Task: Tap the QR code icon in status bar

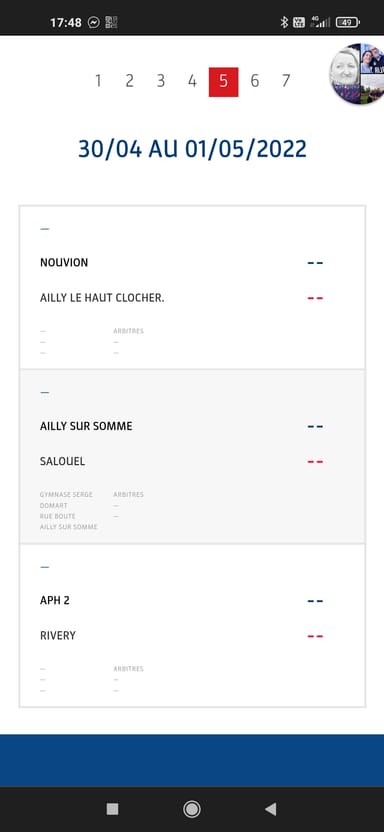Action: click(x=111, y=22)
